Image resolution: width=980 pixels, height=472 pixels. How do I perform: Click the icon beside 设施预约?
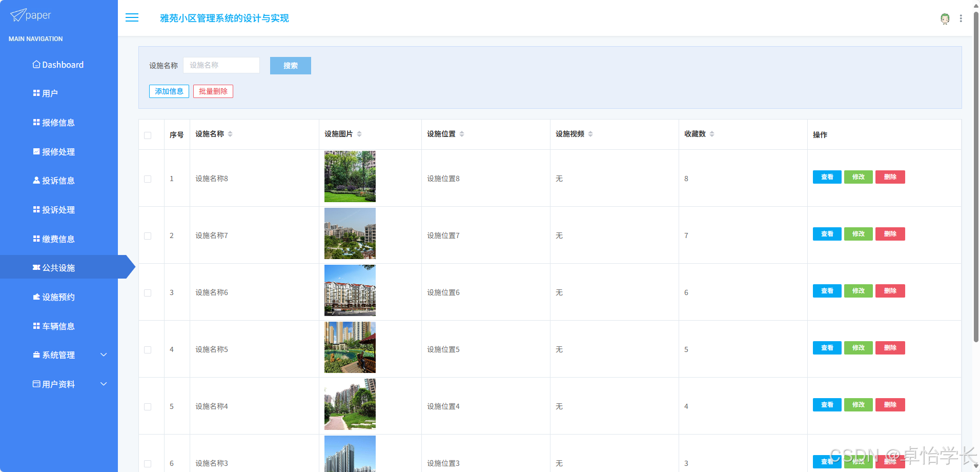[36, 297]
